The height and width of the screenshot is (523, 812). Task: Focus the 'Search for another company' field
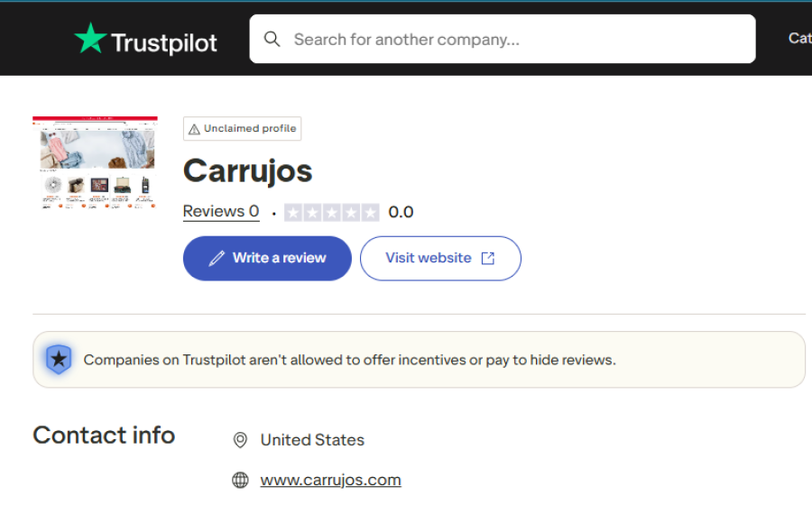coord(502,39)
